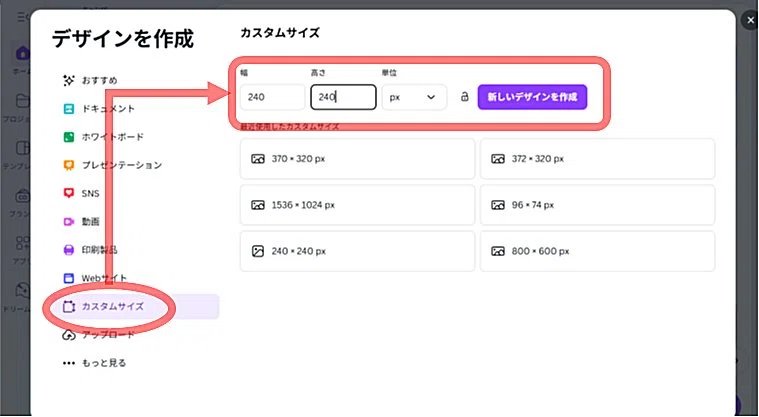This screenshot has width=759, height=417.
Task: Click the ドキュメント document icon
Action: (x=69, y=108)
